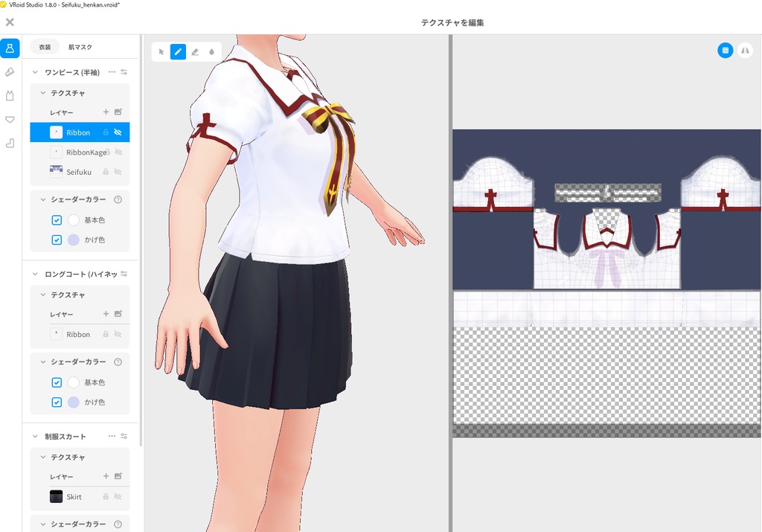Collapse the ワンピース (半袖) section
762x532 pixels.
pos(33,71)
